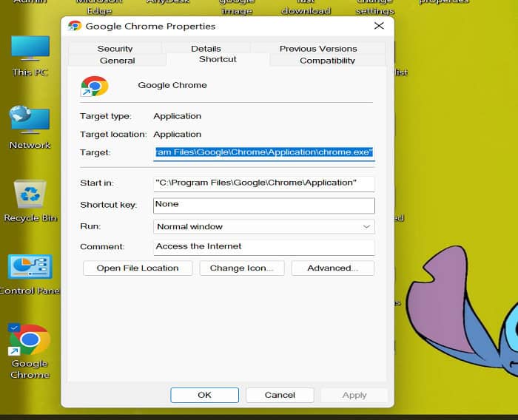Confirm with the OK button

point(204,395)
